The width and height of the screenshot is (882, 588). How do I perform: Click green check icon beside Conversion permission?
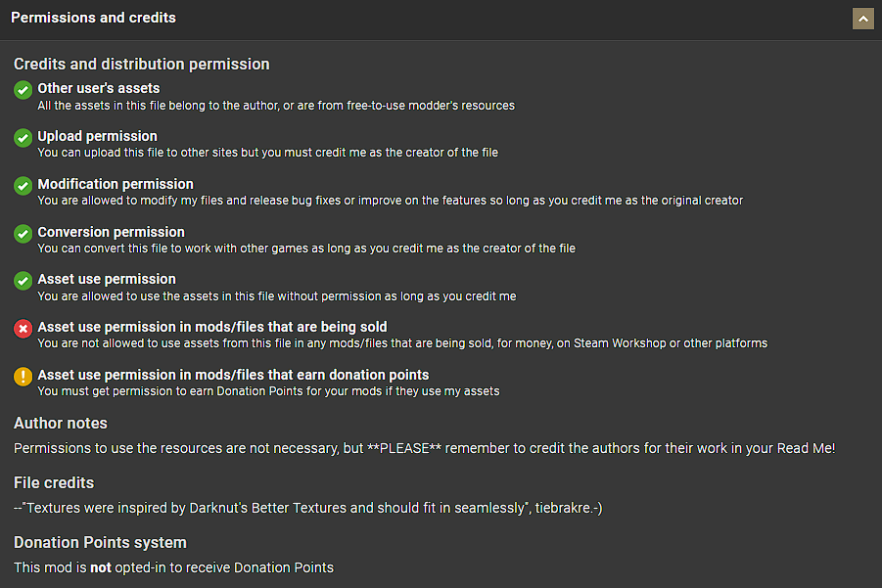pos(23,234)
